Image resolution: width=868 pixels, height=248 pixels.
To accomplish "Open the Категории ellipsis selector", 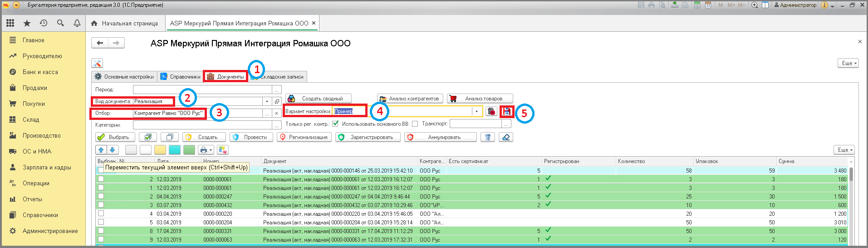I will 277,125.
